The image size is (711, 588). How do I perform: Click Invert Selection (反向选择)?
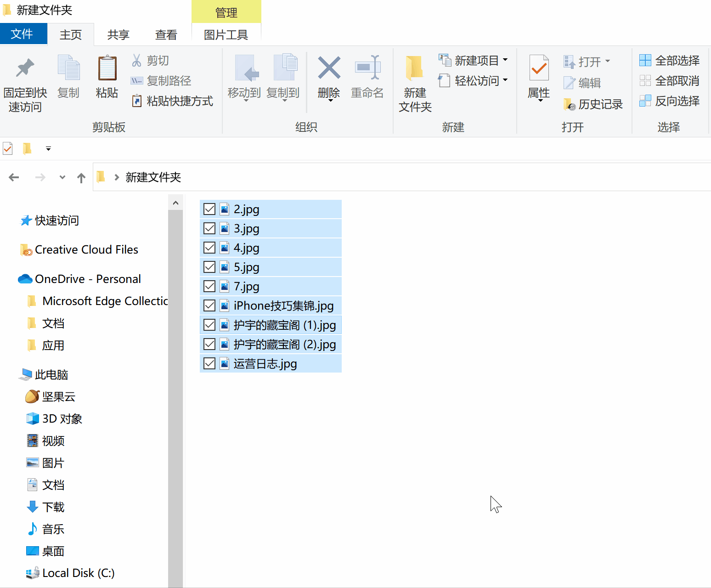670,101
